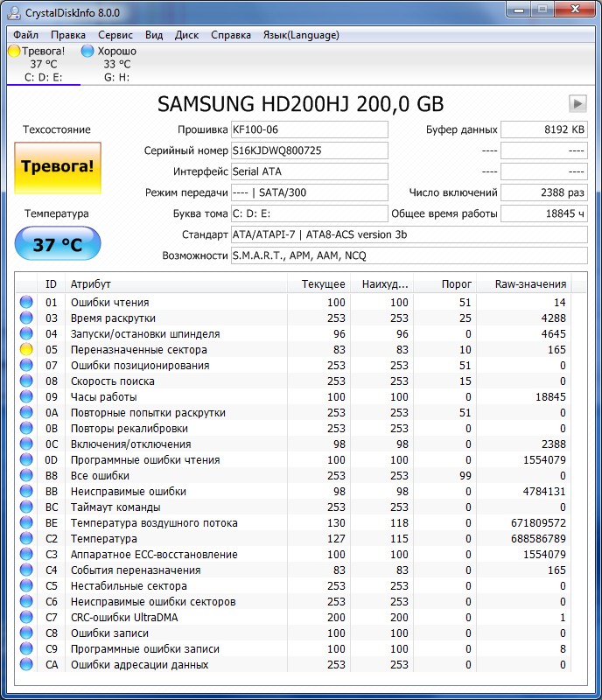Click raw value 4784131
This screenshot has width=602, height=700.
click(544, 491)
